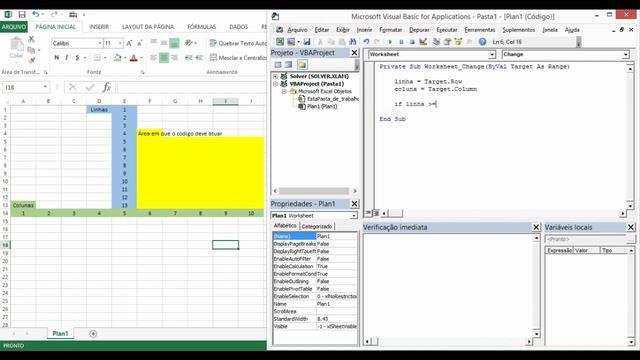Open the Ferramentas menu in VBA editor
Image resolution: width=640 pixels, height=360 pixels.
coord(480,30)
